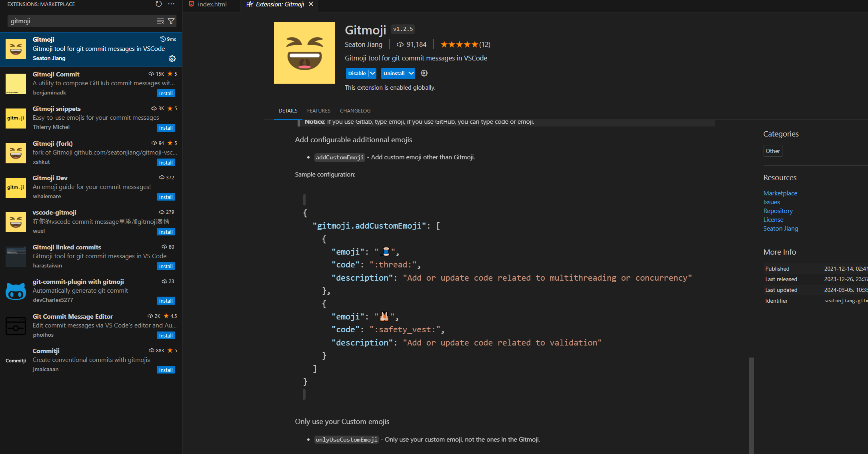Click the settings gear next to Uninstall
Screen dimensions: 868x454
click(424, 73)
